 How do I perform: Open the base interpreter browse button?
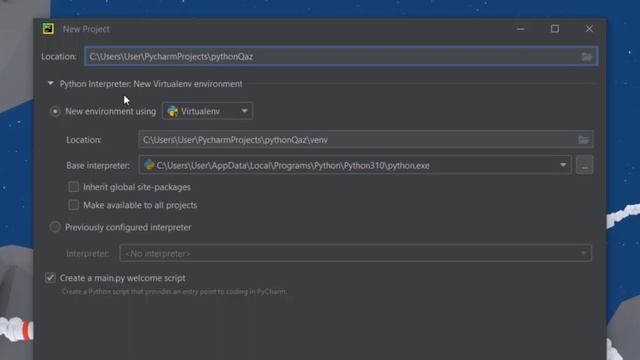coord(584,165)
